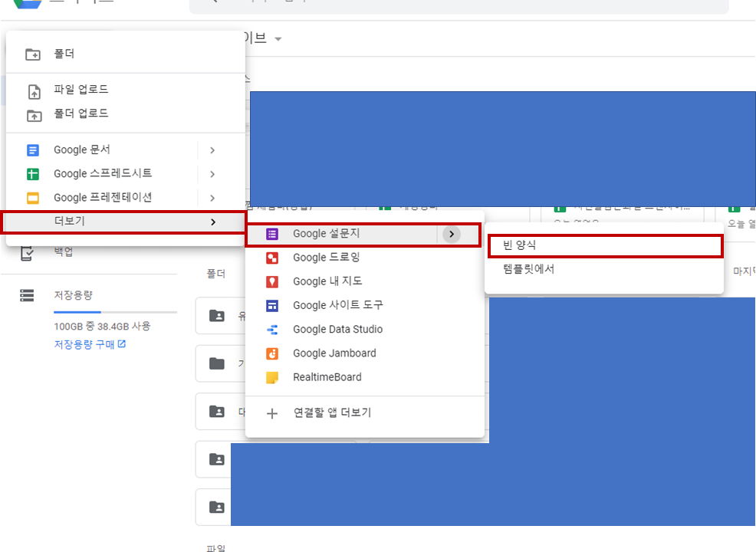
Task: Click the file upload icon
Action: click(x=35, y=91)
